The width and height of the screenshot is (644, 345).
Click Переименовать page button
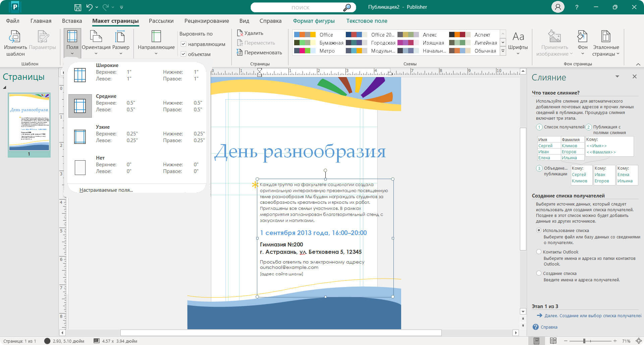[259, 53]
